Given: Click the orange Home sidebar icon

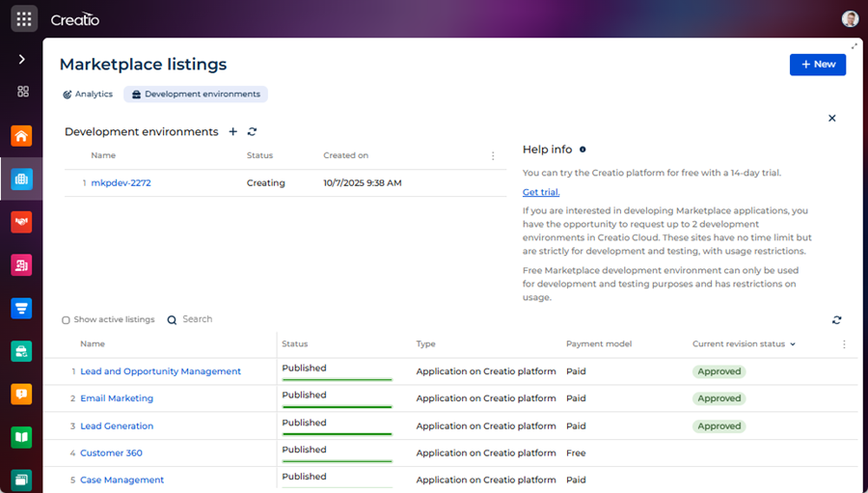Looking at the screenshot, I should 21,136.
